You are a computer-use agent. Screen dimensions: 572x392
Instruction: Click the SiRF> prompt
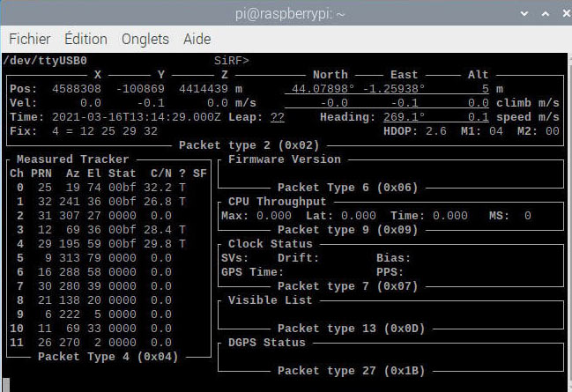pyautogui.click(x=232, y=61)
